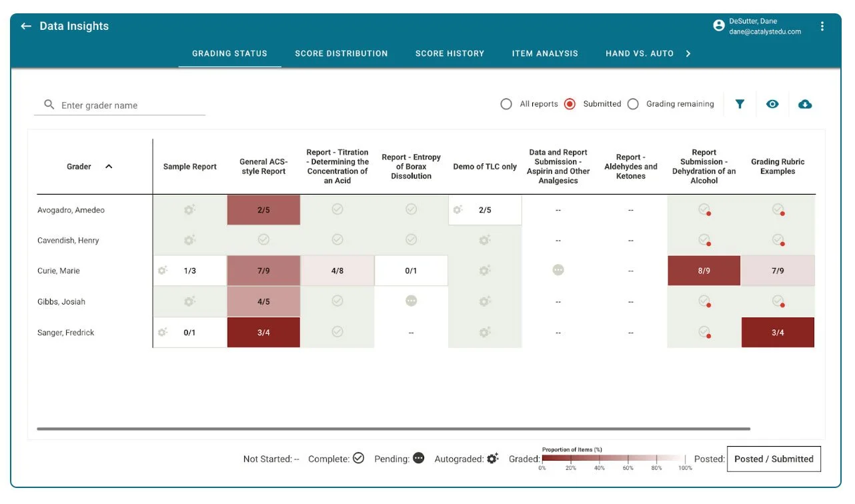
Task: Open the Grading Status view
Action: [x=229, y=53]
